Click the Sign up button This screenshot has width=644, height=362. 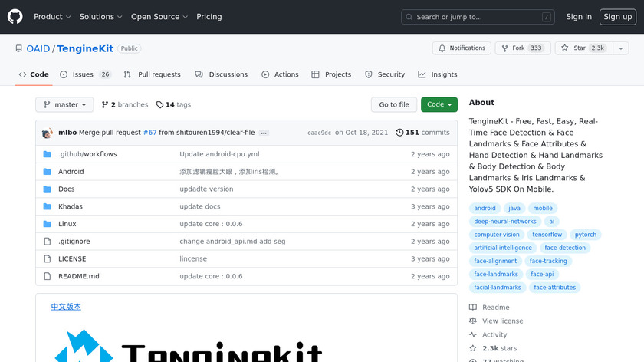point(618,17)
